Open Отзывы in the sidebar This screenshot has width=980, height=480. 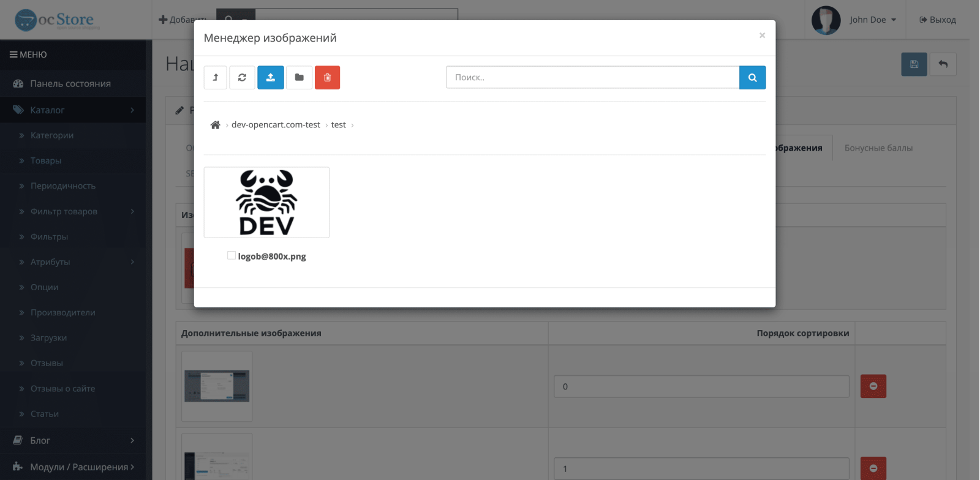coord(47,363)
